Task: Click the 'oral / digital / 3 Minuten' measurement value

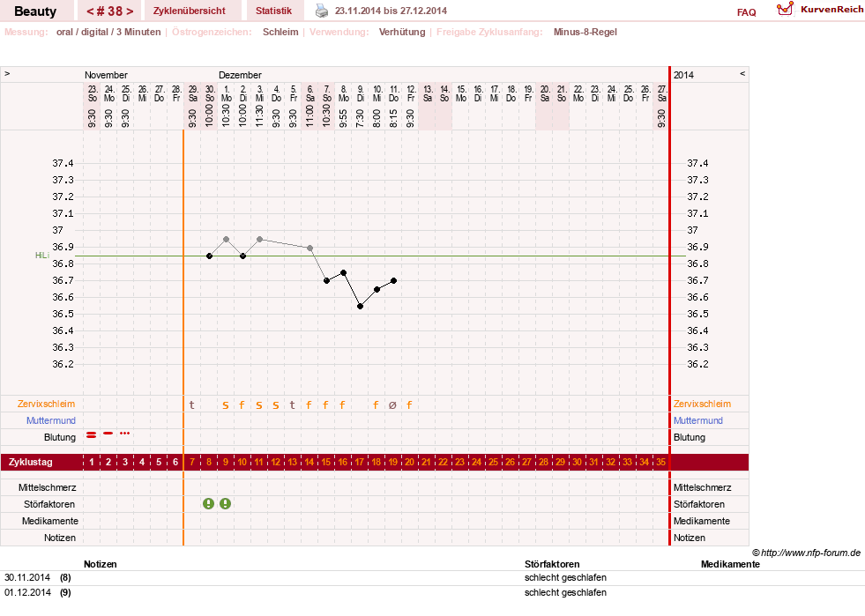Action: 108,32
